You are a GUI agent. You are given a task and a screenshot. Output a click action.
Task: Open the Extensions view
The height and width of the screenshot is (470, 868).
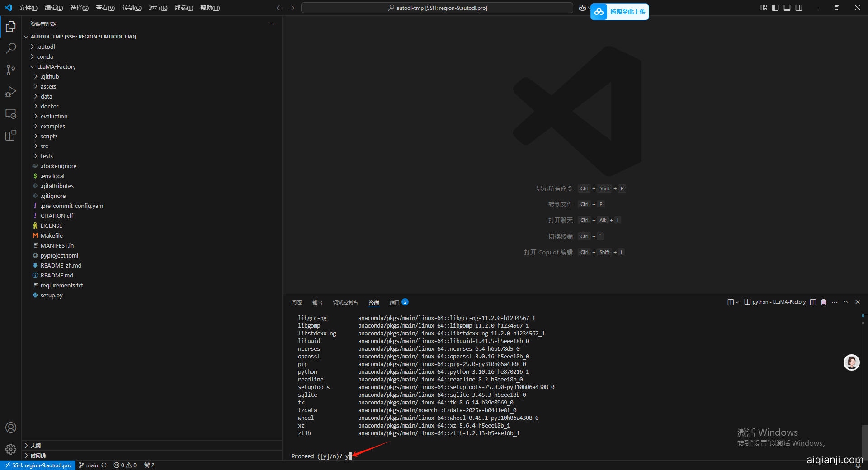11,136
